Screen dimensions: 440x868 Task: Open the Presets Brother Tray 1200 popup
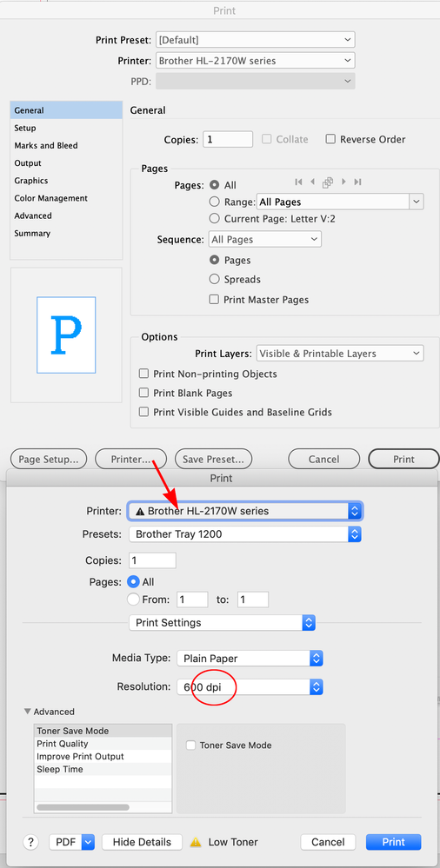[245, 534]
